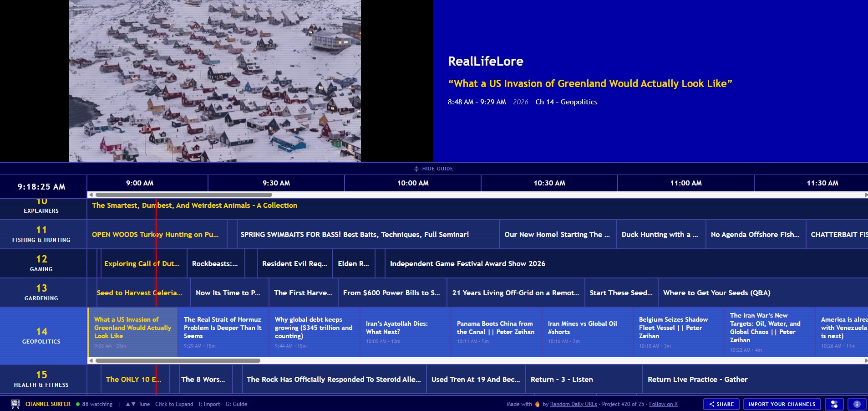The image size is (868, 411).
Task: Select the channel 13 GARDENING row label
Action: pyautogui.click(x=41, y=292)
